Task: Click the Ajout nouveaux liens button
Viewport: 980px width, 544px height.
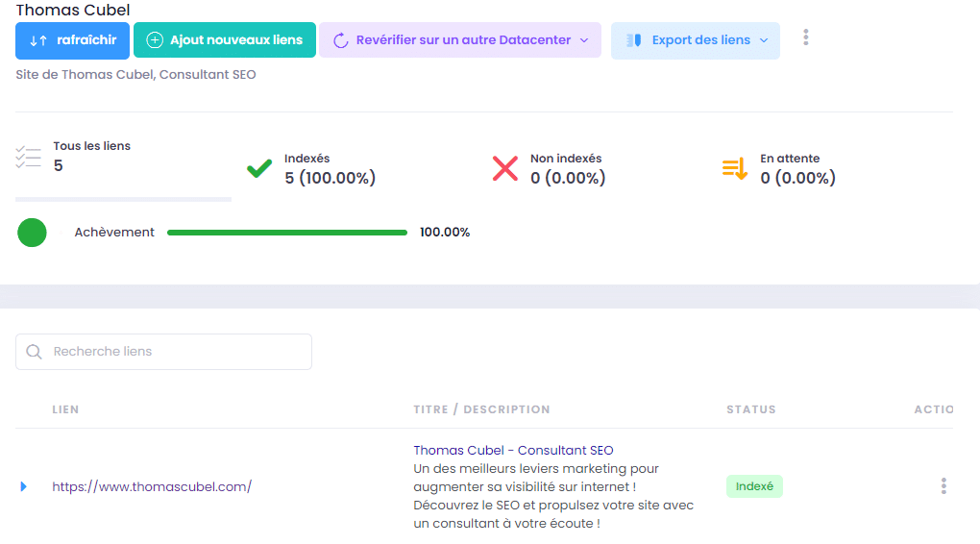Action: [x=225, y=40]
